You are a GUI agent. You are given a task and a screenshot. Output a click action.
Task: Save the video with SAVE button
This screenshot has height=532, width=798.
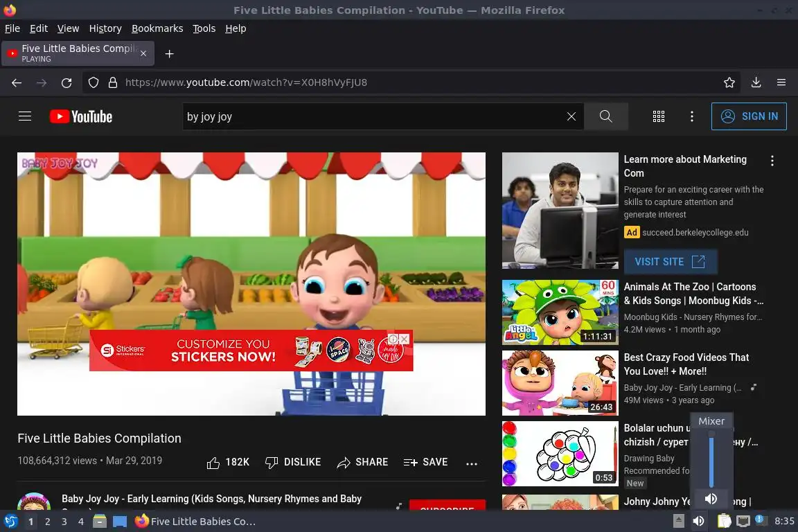(425, 462)
